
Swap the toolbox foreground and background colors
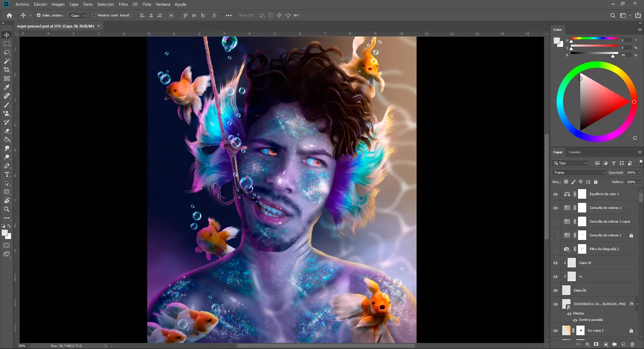(x=10, y=227)
